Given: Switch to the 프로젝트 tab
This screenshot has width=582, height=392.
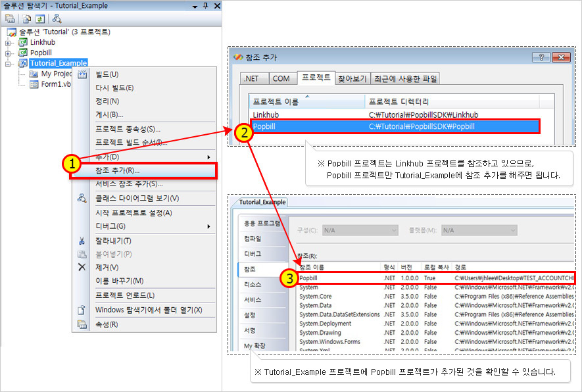Looking at the screenshot, I should point(316,78).
